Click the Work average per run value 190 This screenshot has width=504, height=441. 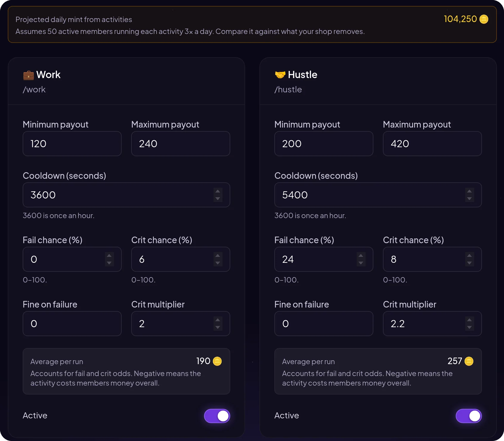[x=203, y=361]
